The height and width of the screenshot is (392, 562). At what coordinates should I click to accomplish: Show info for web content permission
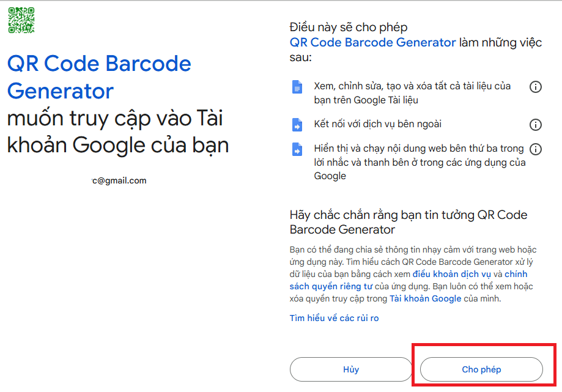(536, 149)
